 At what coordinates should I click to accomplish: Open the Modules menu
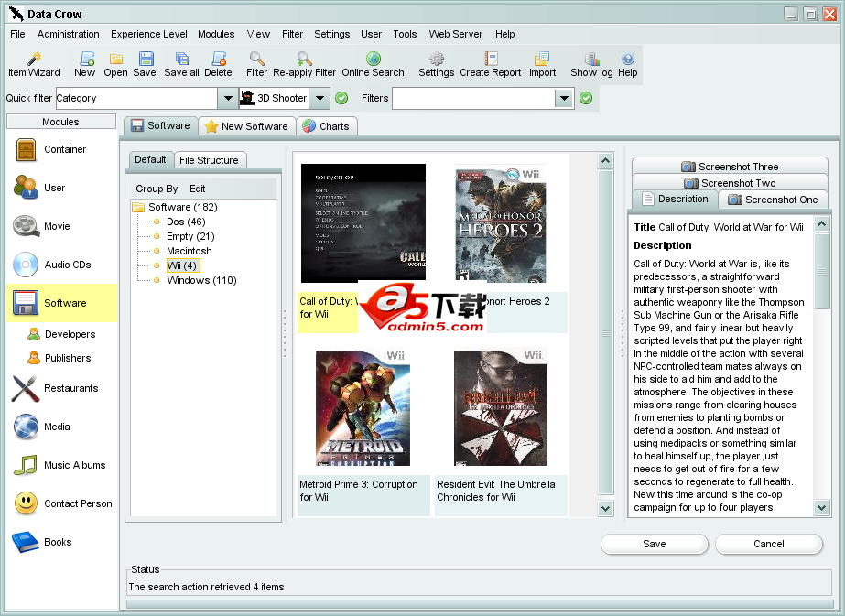pyautogui.click(x=216, y=34)
